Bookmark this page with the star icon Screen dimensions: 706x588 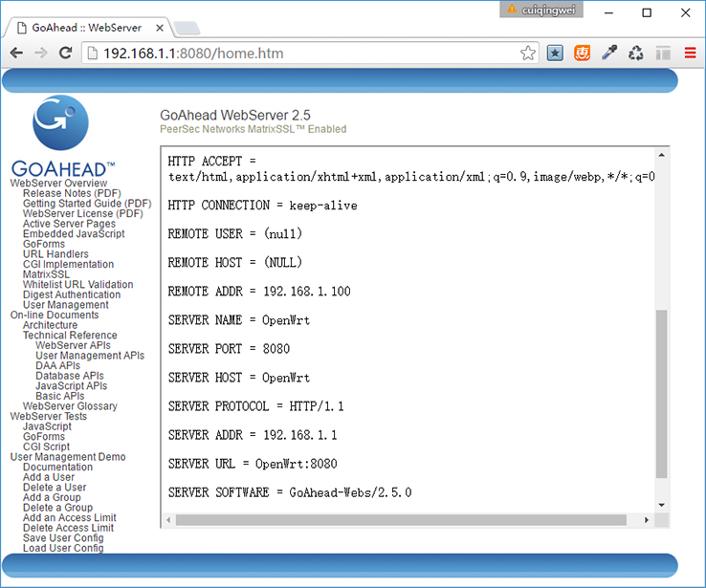pyautogui.click(x=528, y=54)
